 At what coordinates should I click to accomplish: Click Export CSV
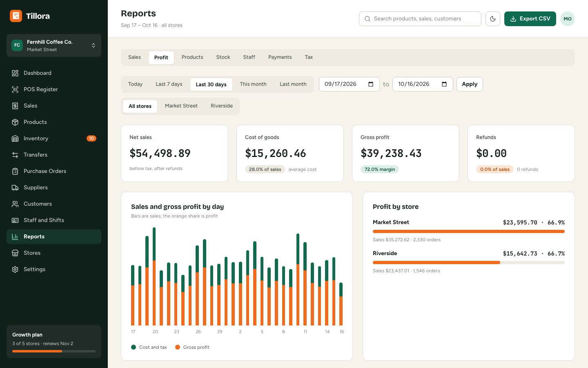click(x=530, y=19)
